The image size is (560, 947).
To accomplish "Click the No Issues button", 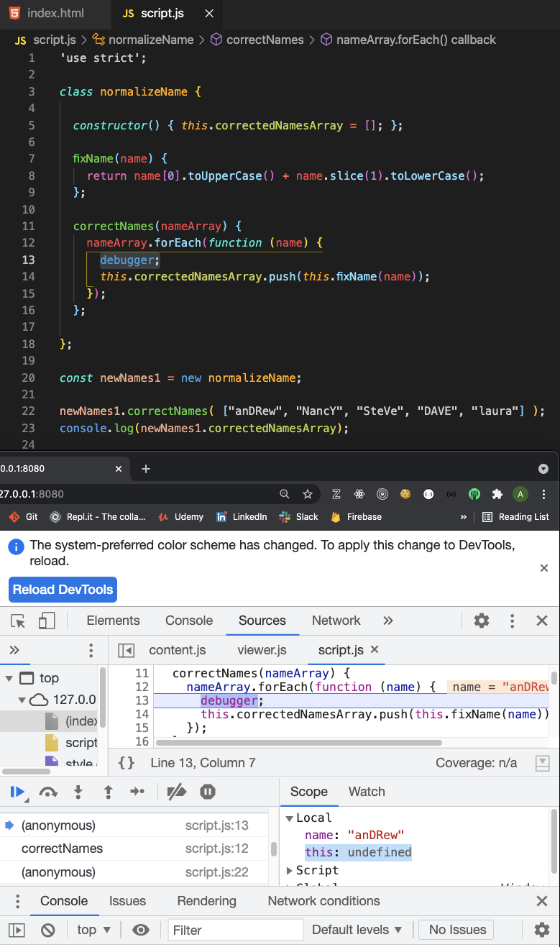I will 457,930.
